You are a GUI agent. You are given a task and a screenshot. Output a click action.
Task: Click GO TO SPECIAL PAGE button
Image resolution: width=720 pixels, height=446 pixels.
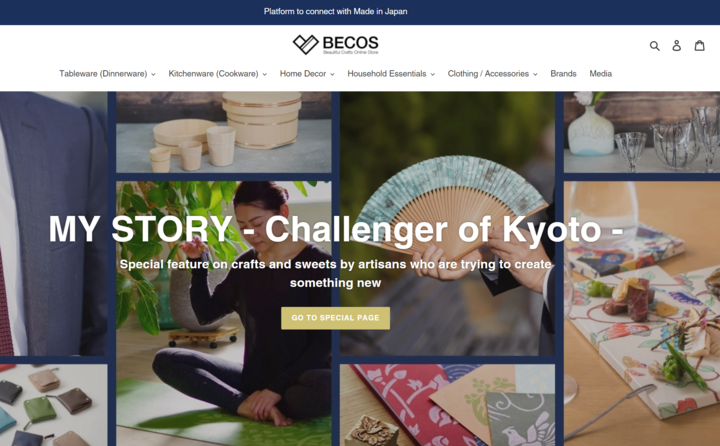pos(336,318)
